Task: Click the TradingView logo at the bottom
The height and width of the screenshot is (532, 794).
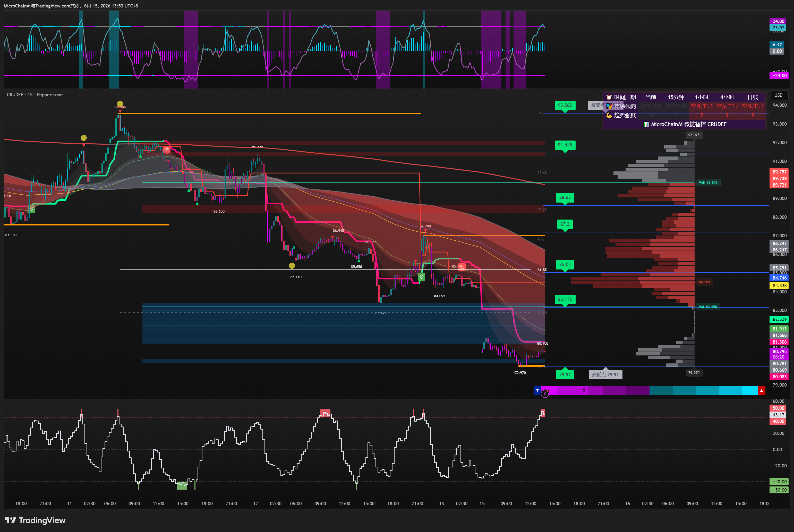Action: coord(35,520)
